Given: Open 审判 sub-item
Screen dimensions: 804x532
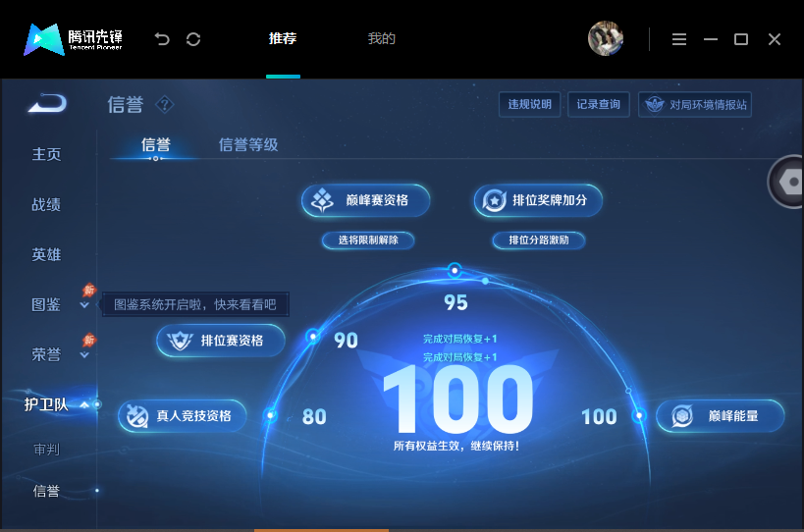Looking at the screenshot, I should 46,450.
